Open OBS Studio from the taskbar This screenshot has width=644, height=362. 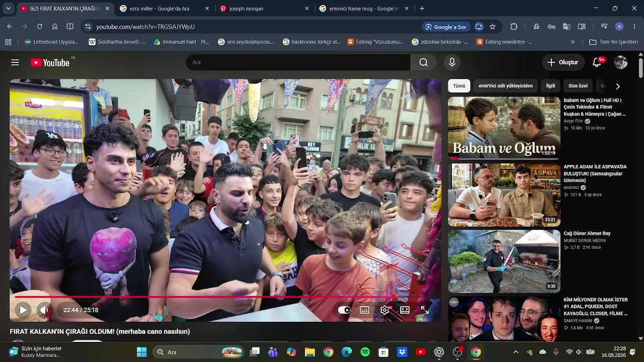457,352
